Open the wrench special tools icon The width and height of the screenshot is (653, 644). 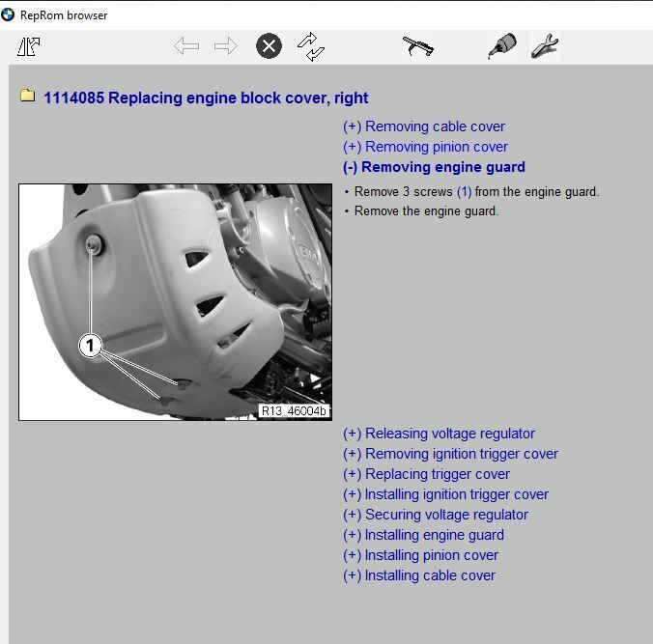coord(545,46)
